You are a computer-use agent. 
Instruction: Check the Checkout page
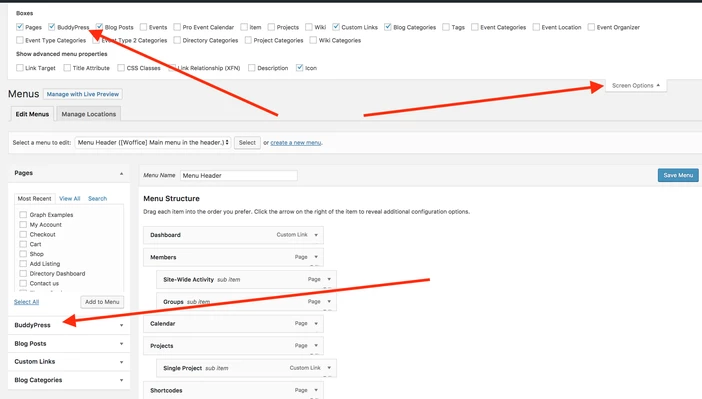pos(23,234)
